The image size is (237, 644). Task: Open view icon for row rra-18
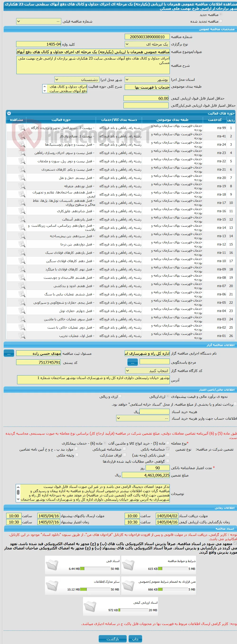(22, 194)
